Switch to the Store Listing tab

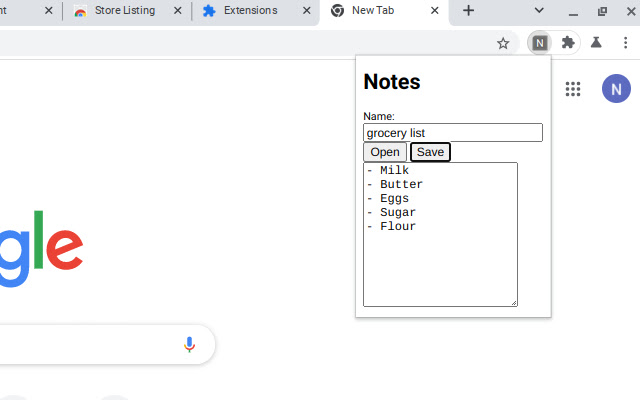click(124, 11)
